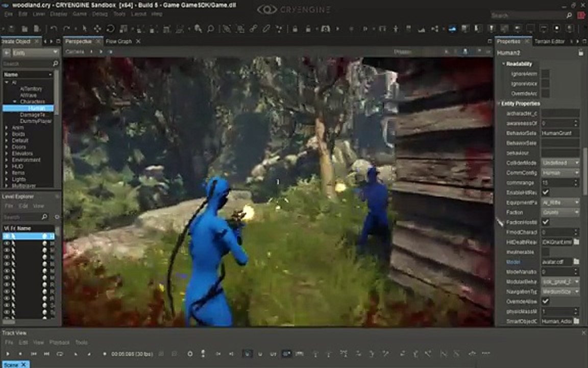The height and width of the screenshot is (368, 588).
Task: Open the folder browse icon for the Model property
Action: pos(576,261)
